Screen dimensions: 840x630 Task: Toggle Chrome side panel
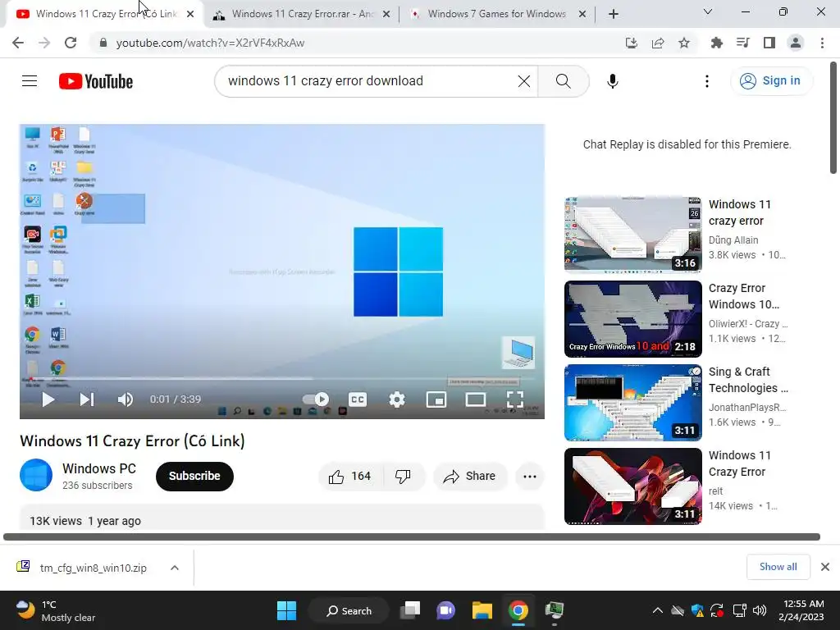769,43
